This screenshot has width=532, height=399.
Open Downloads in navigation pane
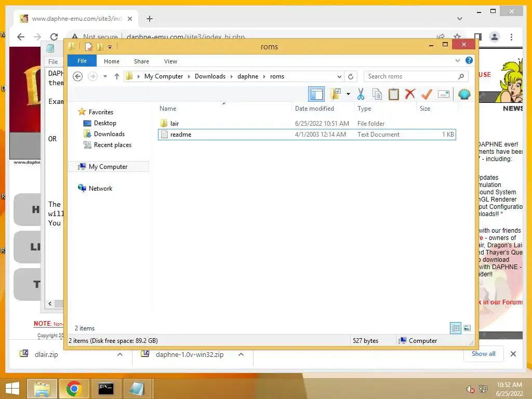[x=109, y=134]
